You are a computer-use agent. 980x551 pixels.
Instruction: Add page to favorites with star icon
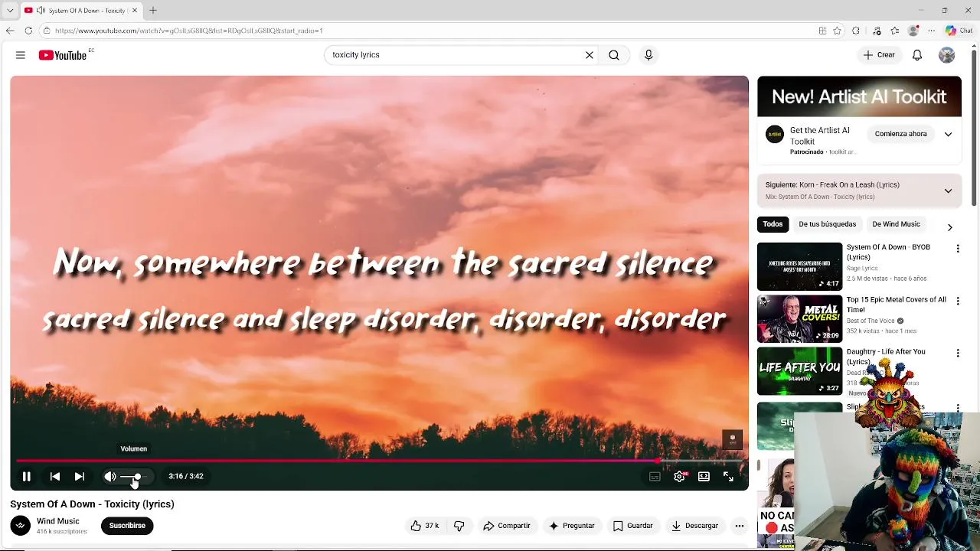click(838, 31)
